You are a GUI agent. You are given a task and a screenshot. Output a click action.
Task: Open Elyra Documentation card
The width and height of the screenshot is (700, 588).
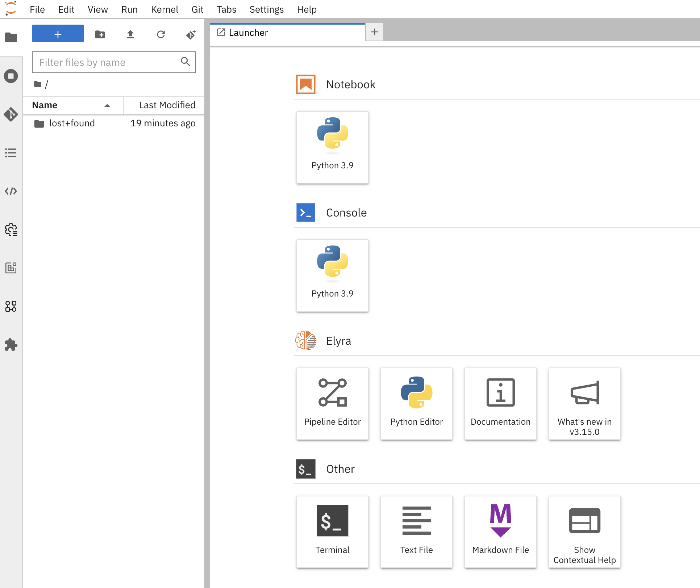[501, 404]
